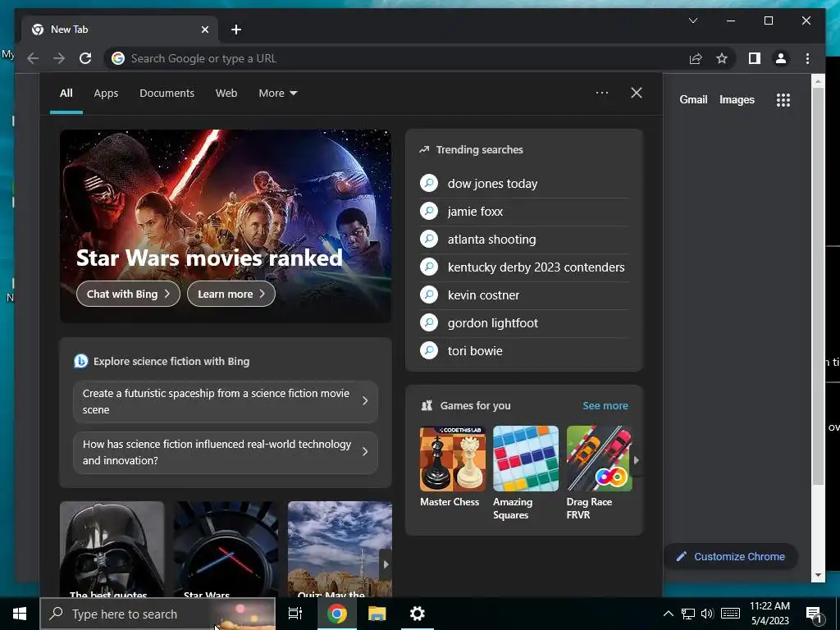Click See more in Games for you
Image resolution: width=840 pixels, height=630 pixels.
(x=605, y=405)
